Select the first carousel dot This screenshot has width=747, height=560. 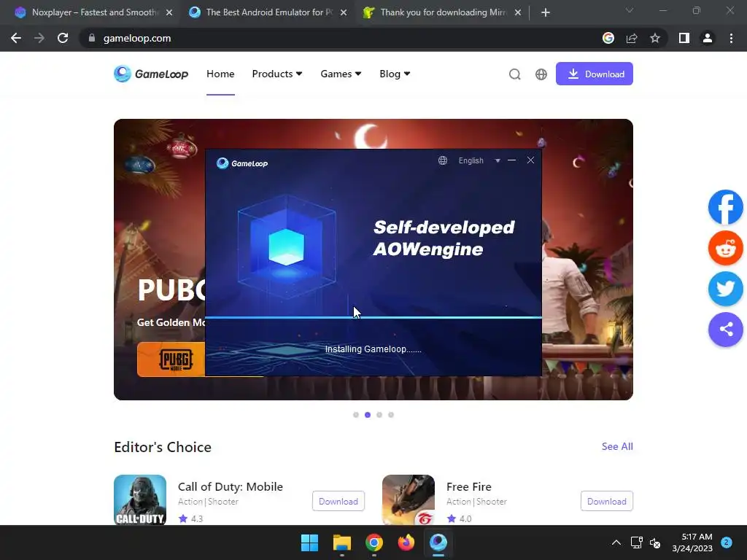[356, 415]
